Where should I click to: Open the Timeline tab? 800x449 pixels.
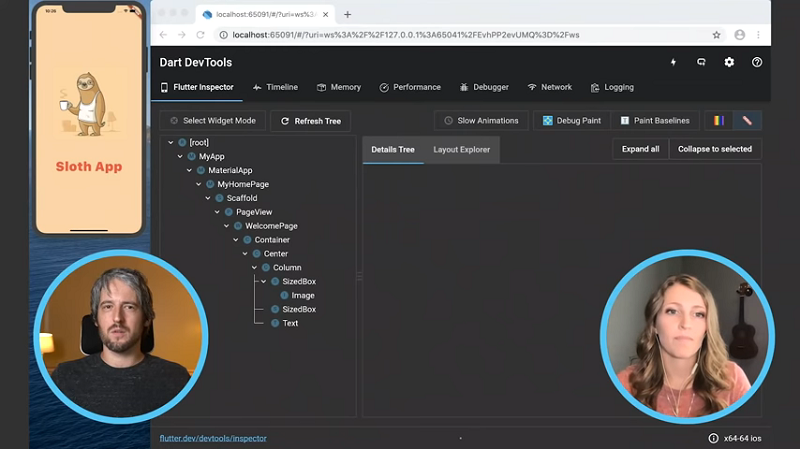pos(275,87)
